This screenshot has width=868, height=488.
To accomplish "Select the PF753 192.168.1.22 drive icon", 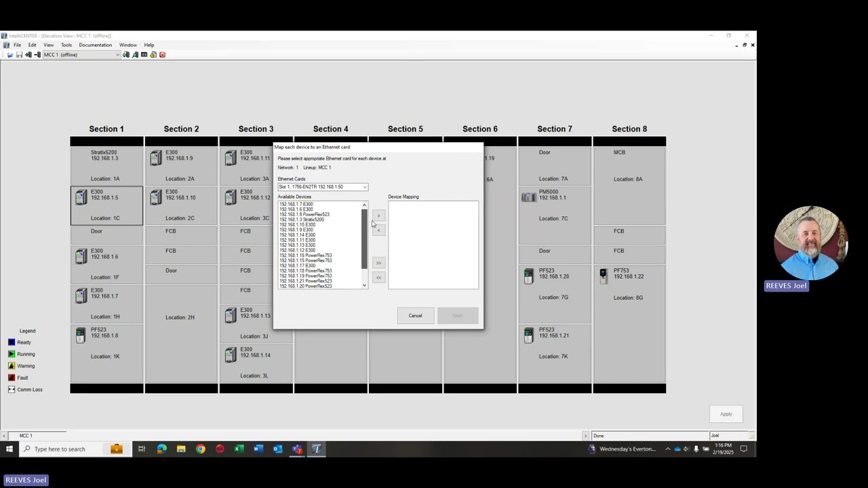I will (x=604, y=276).
